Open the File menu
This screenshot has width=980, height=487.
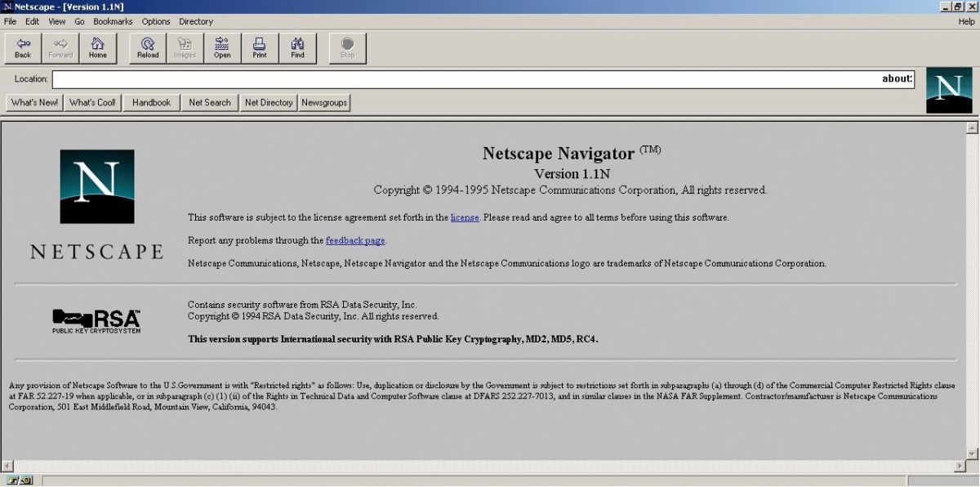[10, 21]
